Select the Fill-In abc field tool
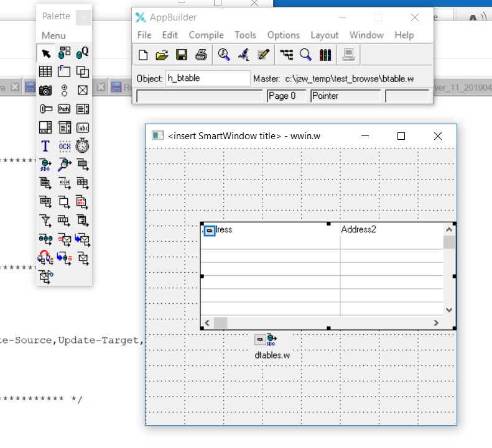Image resolution: width=492 pixels, height=448 pixels. click(83, 127)
